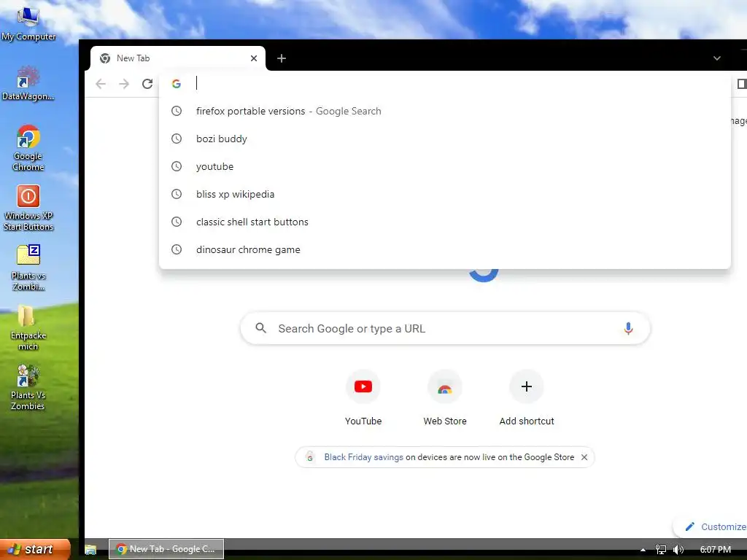Open the network tray icon
The width and height of the screenshot is (747, 560).
tap(661, 550)
